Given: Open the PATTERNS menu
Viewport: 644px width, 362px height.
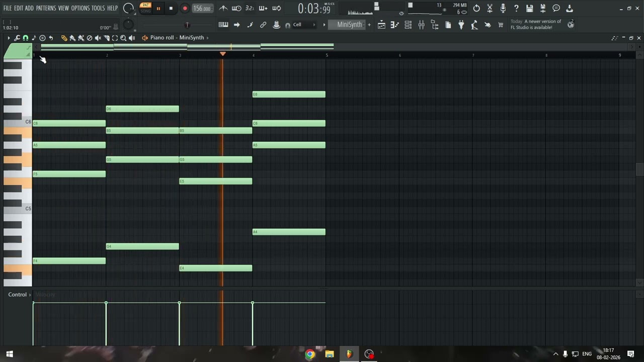Looking at the screenshot, I should (46, 8).
